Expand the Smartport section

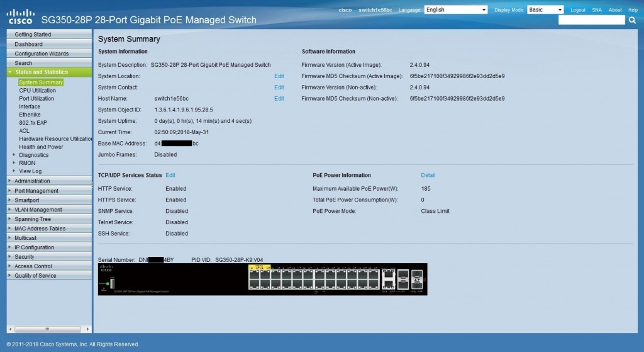pyautogui.click(x=49, y=200)
